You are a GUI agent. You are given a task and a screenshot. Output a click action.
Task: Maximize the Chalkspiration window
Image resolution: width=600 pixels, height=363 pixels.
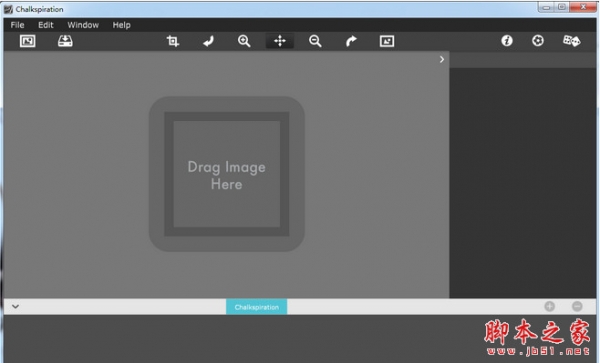tap(562, 7)
